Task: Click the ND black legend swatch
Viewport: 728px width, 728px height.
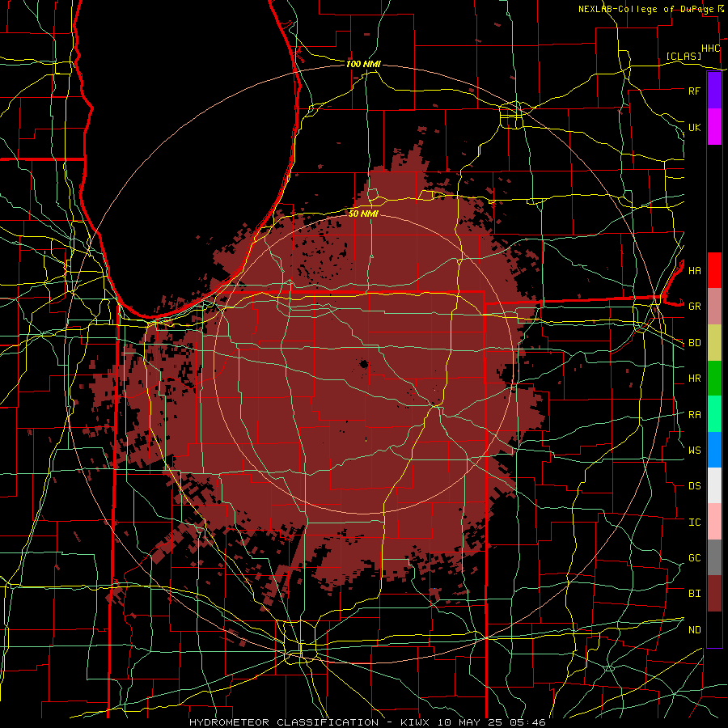Action: pos(714,629)
